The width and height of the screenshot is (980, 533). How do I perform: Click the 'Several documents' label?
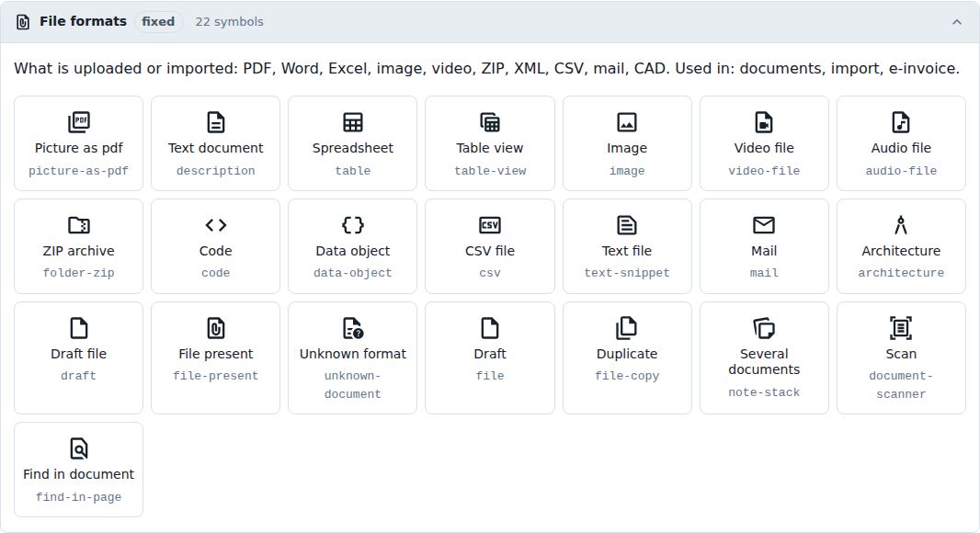[764, 362]
